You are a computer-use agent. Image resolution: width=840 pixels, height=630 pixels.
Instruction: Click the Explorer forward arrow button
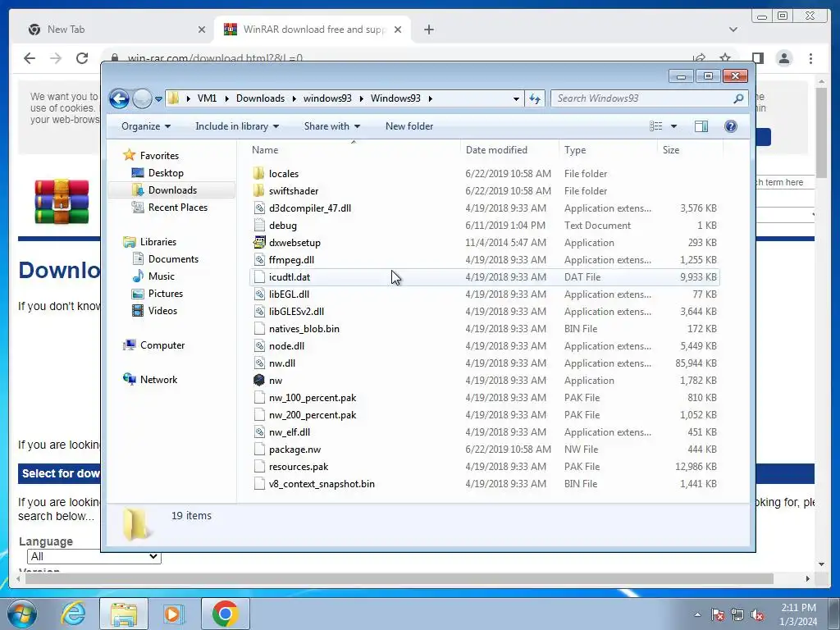pos(142,98)
